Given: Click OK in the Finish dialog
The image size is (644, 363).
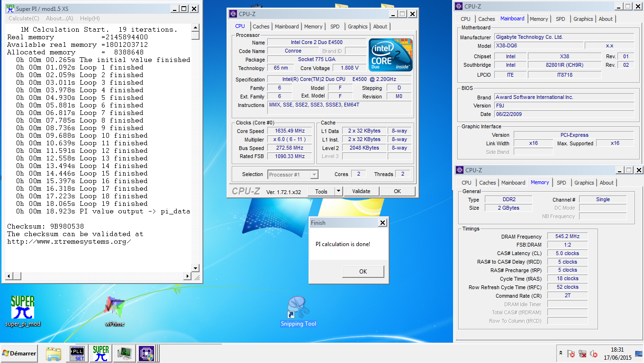Looking at the screenshot, I should 363,271.
